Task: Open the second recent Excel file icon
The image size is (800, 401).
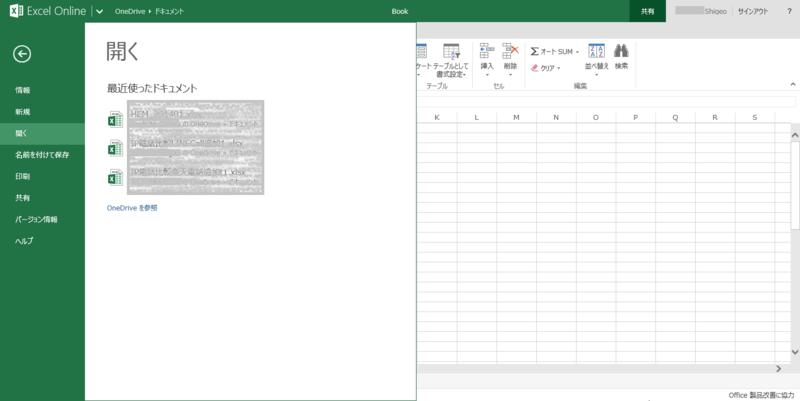Action: coord(115,148)
